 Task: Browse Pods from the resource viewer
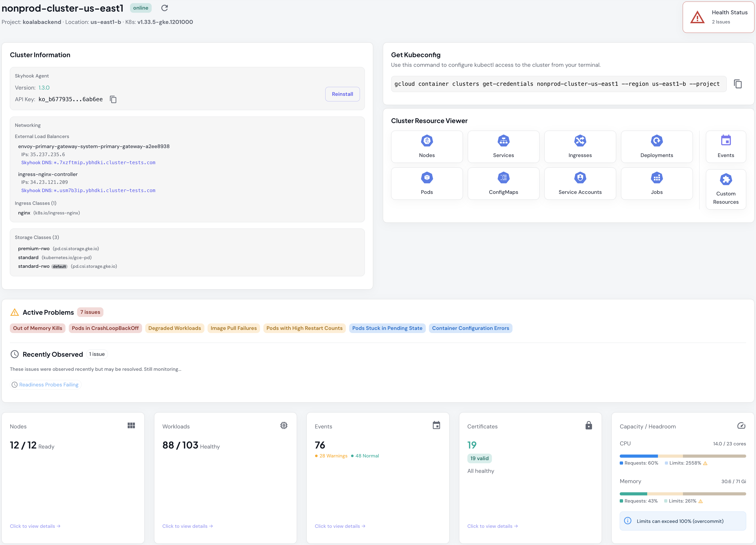pos(427,183)
